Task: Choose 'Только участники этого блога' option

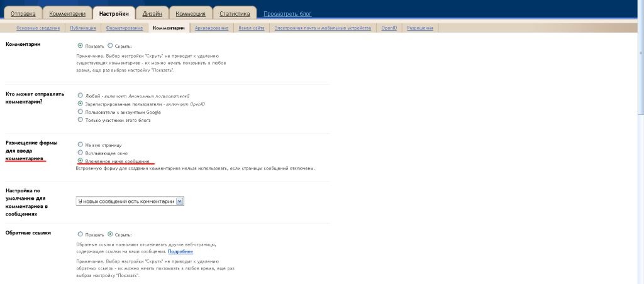Action: [x=80, y=120]
